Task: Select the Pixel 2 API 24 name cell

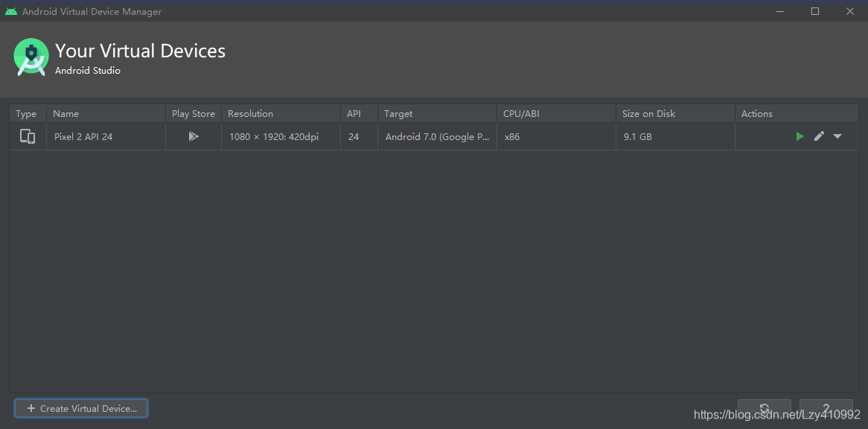Action: click(x=106, y=136)
